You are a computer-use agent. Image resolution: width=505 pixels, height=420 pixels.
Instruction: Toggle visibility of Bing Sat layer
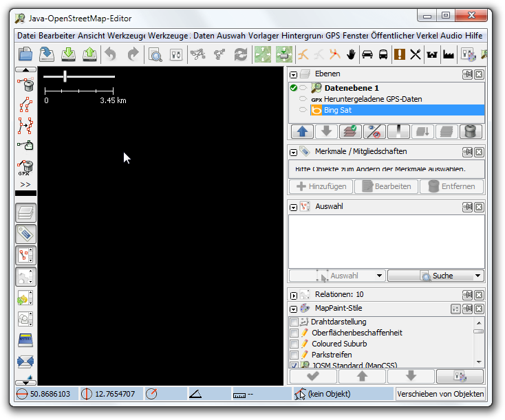303,110
